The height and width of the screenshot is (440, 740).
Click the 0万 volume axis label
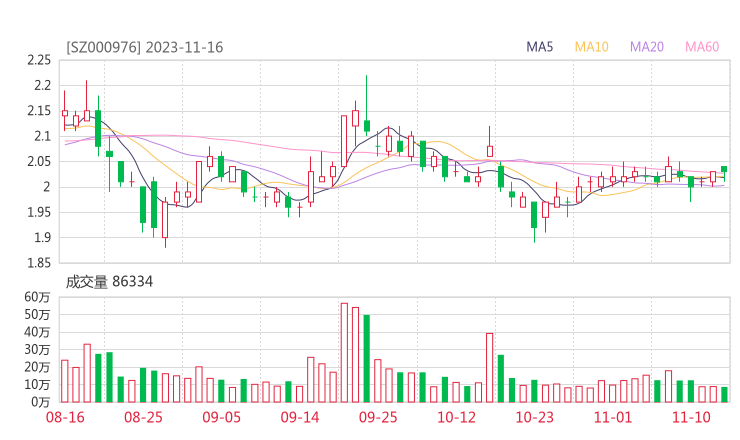click(x=41, y=402)
